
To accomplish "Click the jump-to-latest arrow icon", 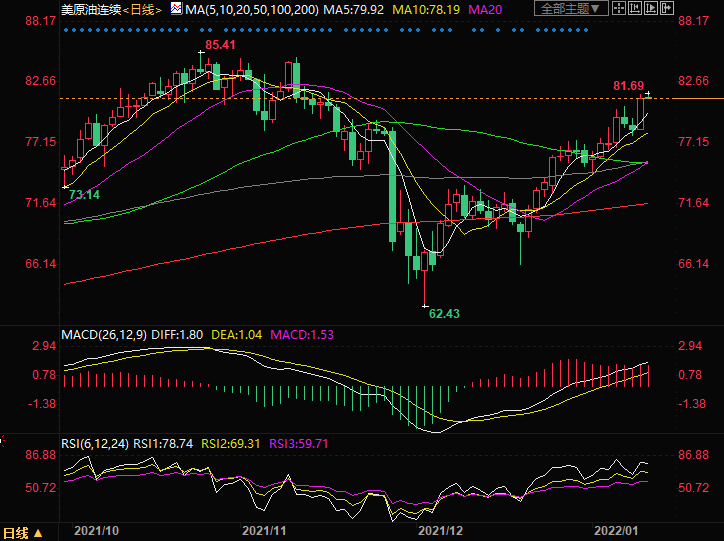I will coord(667,8).
